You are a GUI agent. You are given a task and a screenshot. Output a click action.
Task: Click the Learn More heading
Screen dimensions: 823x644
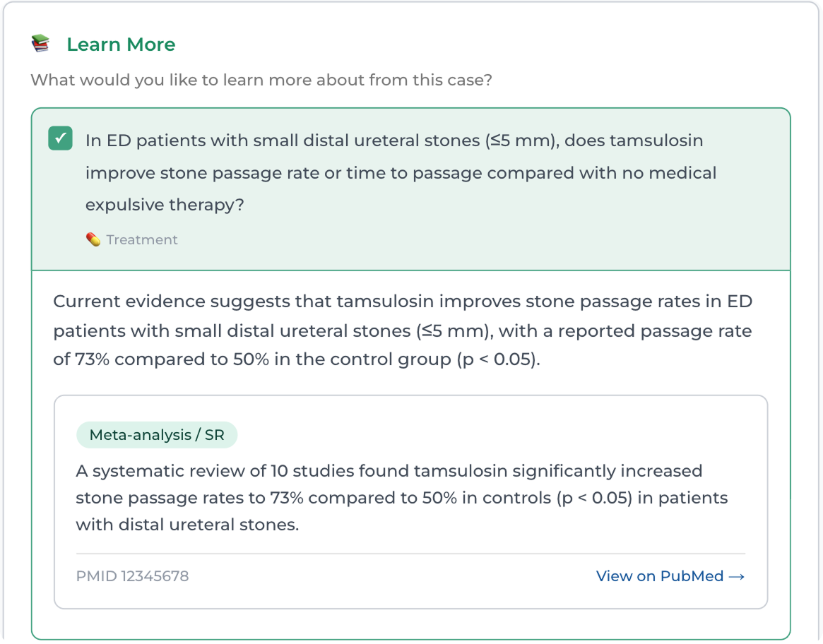coord(121,44)
